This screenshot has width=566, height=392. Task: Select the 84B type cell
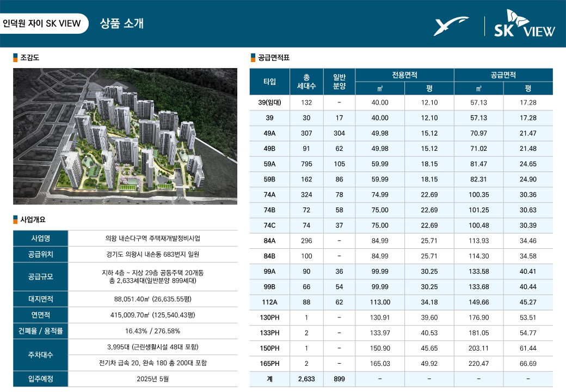pos(269,256)
